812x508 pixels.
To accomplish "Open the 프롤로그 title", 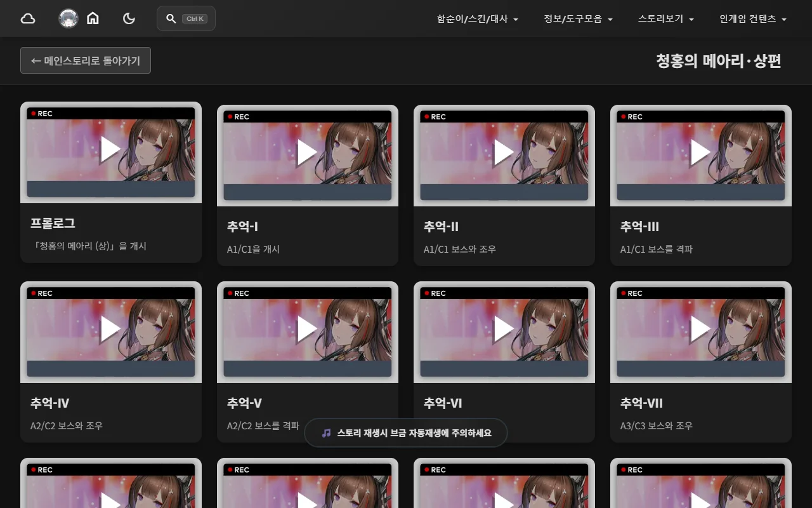I will click(x=53, y=224).
